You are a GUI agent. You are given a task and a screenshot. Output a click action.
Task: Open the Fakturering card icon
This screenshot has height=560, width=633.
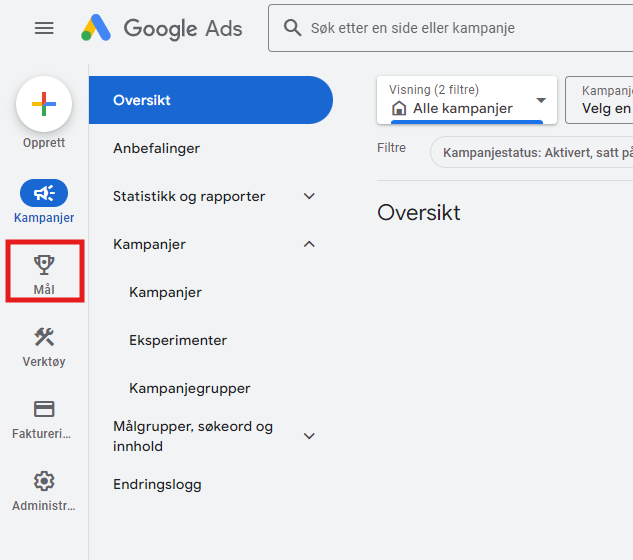click(44, 409)
